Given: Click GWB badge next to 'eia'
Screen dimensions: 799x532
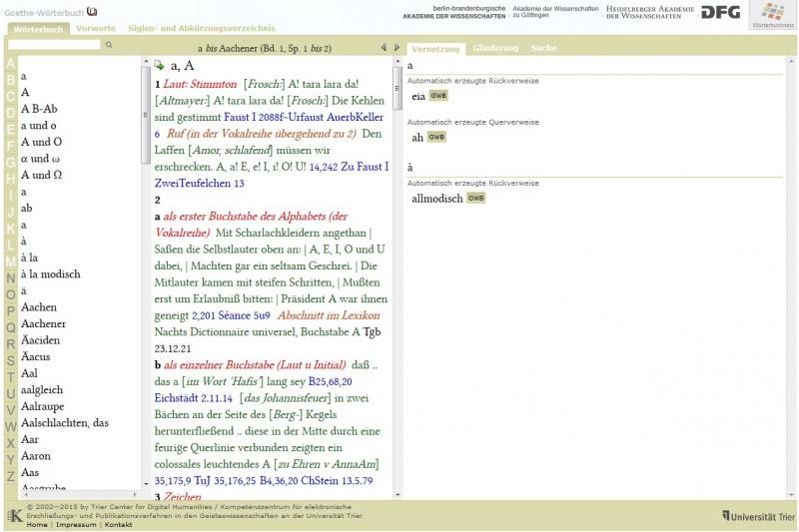Looking at the screenshot, I should [x=438, y=96].
